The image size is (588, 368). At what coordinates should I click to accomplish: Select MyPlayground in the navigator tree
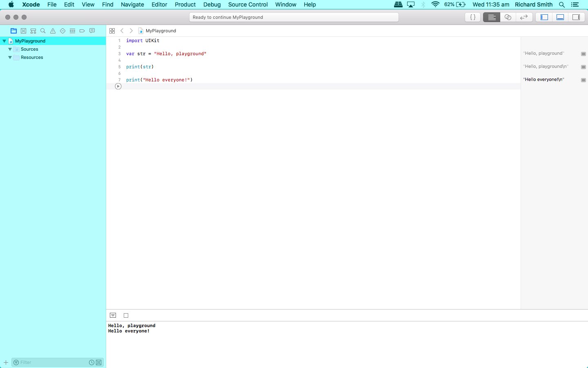[53, 41]
